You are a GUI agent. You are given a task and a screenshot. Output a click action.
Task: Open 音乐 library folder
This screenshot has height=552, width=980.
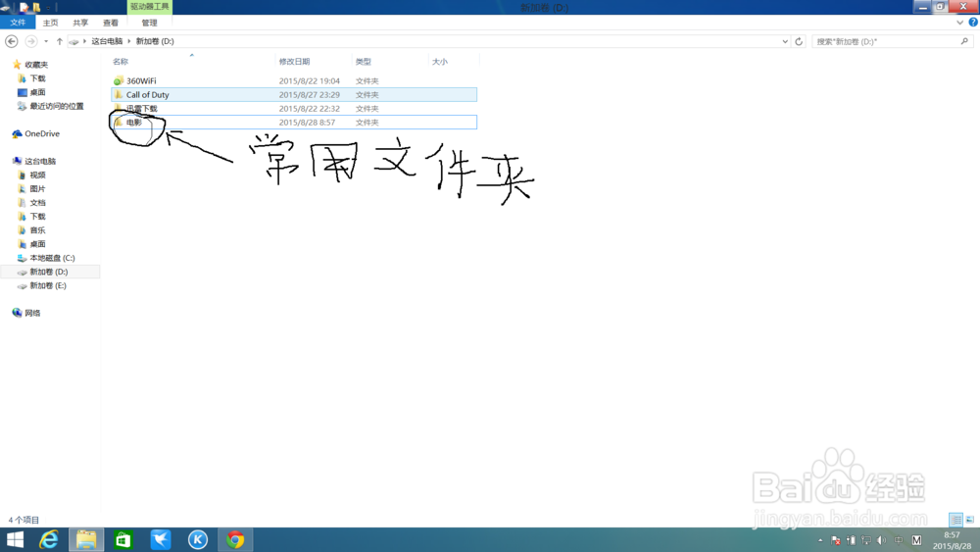pos(37,229)
